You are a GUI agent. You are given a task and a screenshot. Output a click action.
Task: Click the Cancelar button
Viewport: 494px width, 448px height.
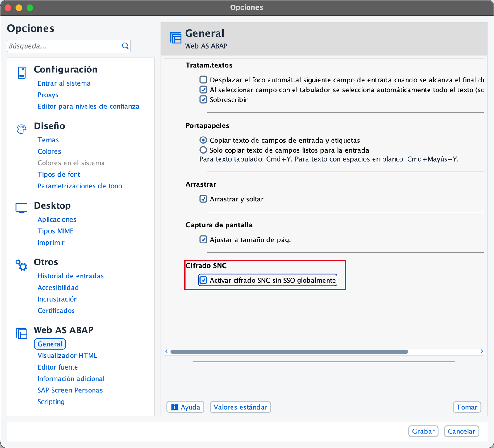coord(462,431)
